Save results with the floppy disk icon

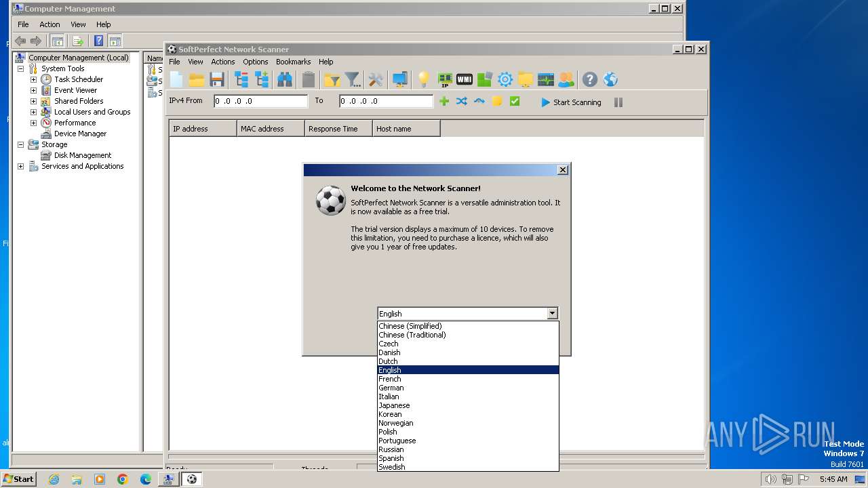click(x=217, y=80)
